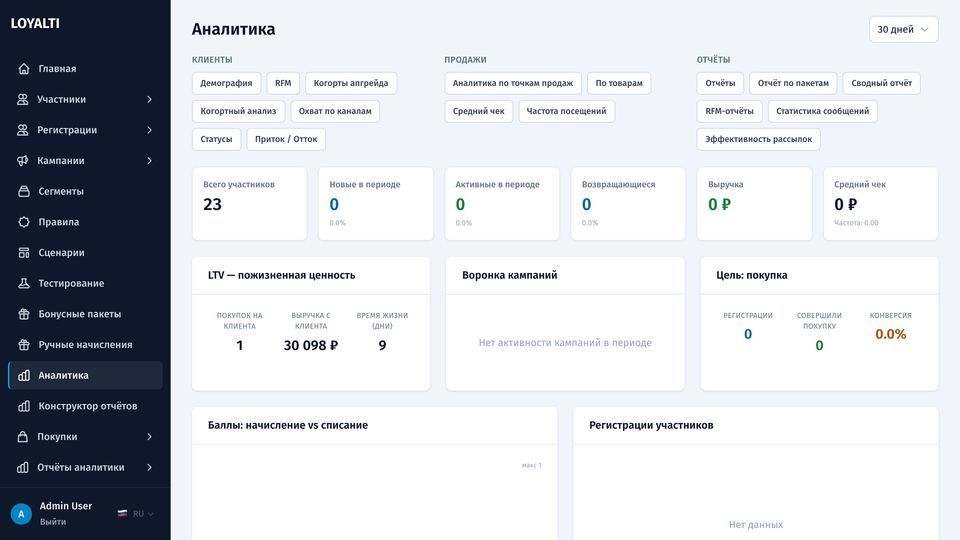
Task: Click the Тестирование flask icon
Action: click(23, 283)
